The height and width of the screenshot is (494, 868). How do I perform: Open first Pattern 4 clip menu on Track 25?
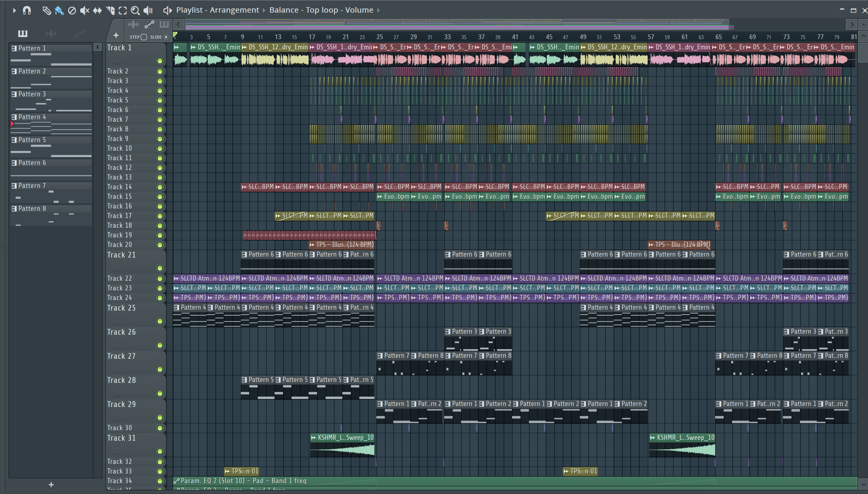point(177,308)
